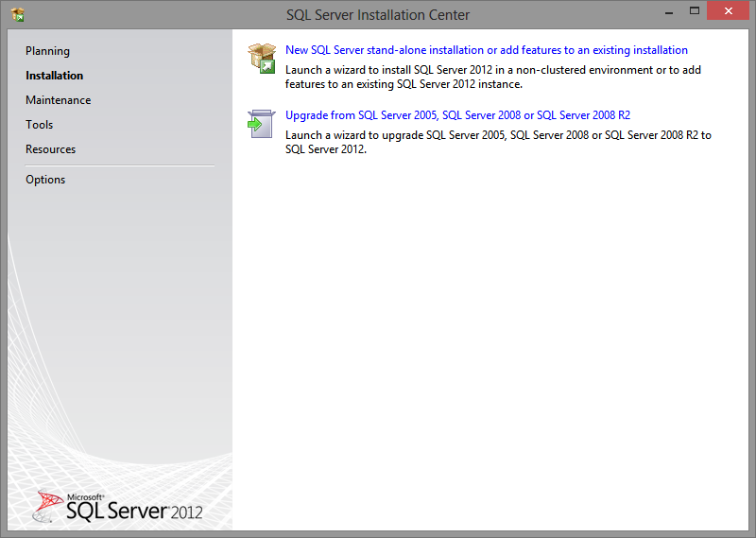Click the divider line above Options
756x538 pixels.
pyautogui.click(x=119, y=165)
